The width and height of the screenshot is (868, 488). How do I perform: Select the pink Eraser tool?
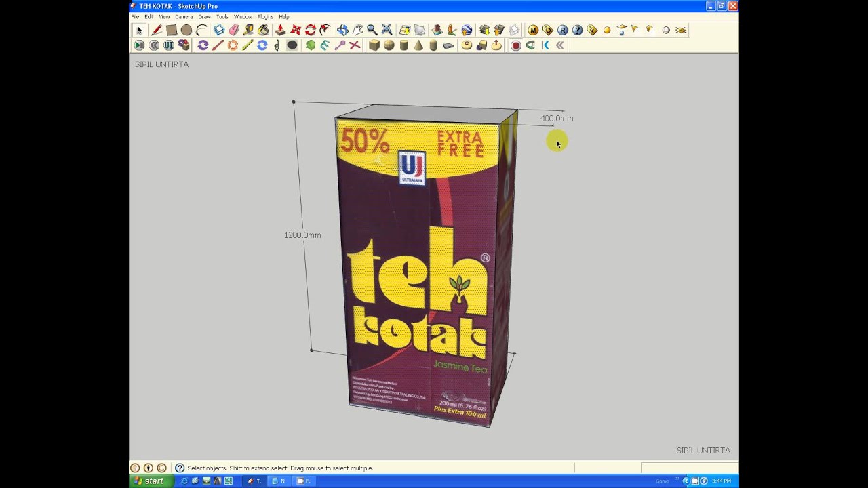click(x=234, y=30)
